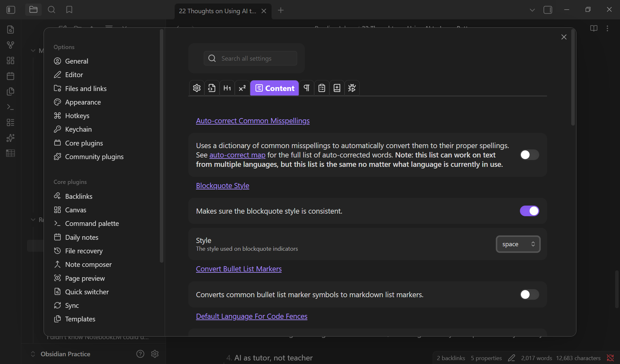Open the help question-mark icon
This screenshot has width=620, height=364.
tap(140, 354)
